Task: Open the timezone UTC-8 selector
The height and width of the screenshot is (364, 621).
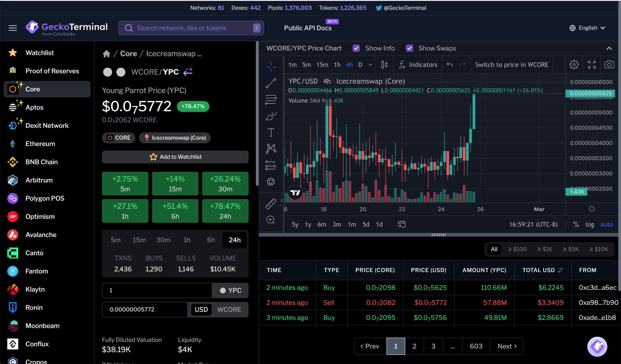Action: pyautogui.click(x=533, y=224)
